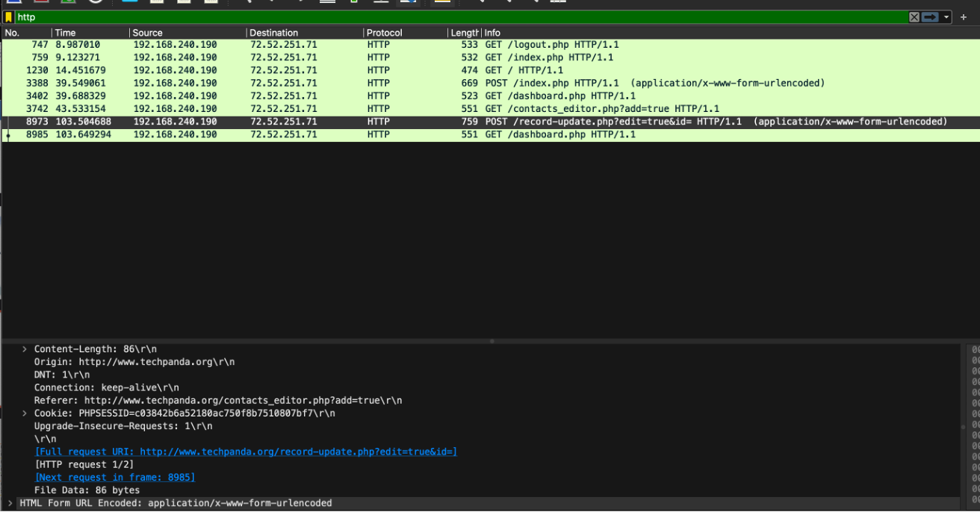Sort packets by Time column
Image resolution: width=980 pixels, height=512 pixels.
click(90, 33)
